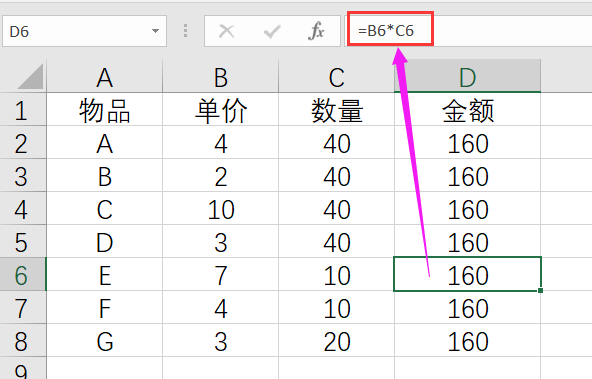Click cell A2 containing item A
This screenshot has height=379, width=592.
pyautogui.click(x=105, y=143)
